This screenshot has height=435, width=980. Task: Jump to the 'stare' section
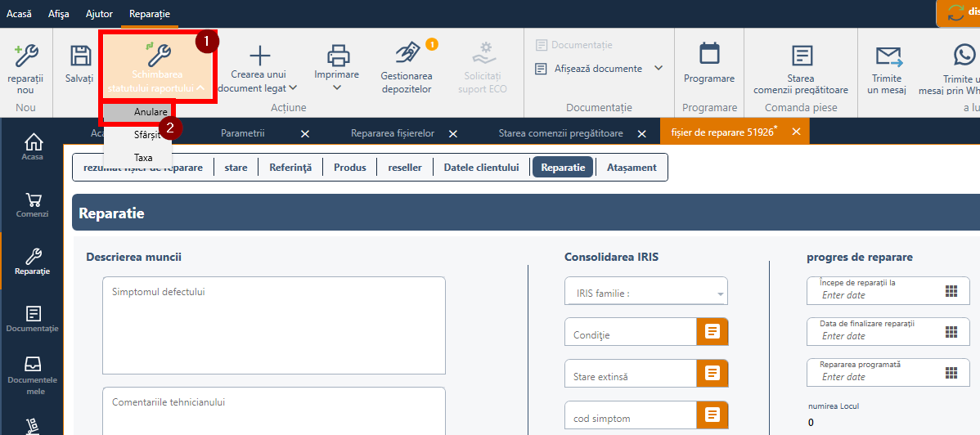point(236,168)
